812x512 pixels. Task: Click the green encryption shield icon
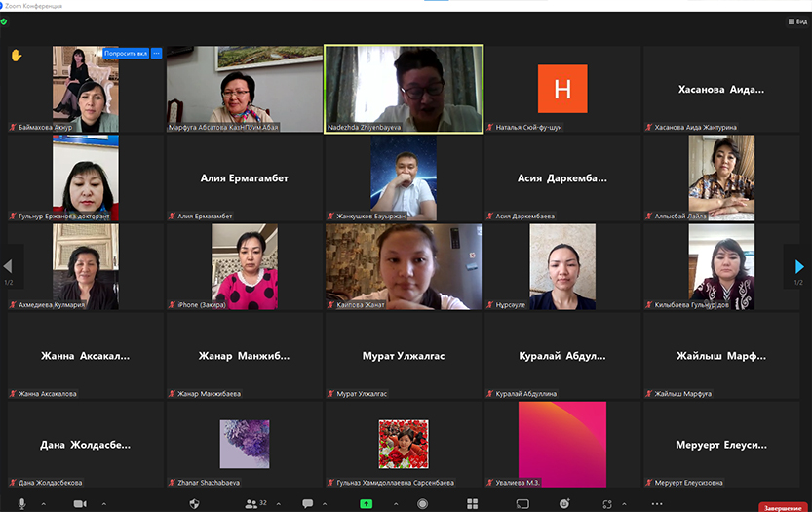[x=6, y=21]
